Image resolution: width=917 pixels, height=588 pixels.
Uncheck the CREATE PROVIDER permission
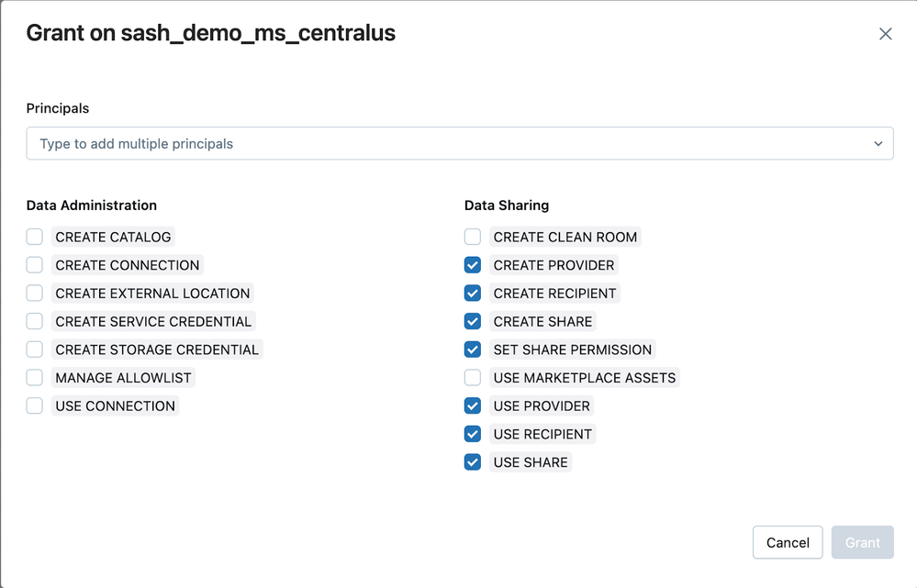[473, 265]
